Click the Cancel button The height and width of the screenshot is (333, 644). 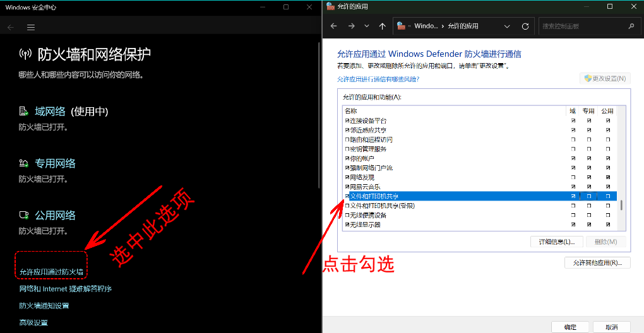[611, 327]
